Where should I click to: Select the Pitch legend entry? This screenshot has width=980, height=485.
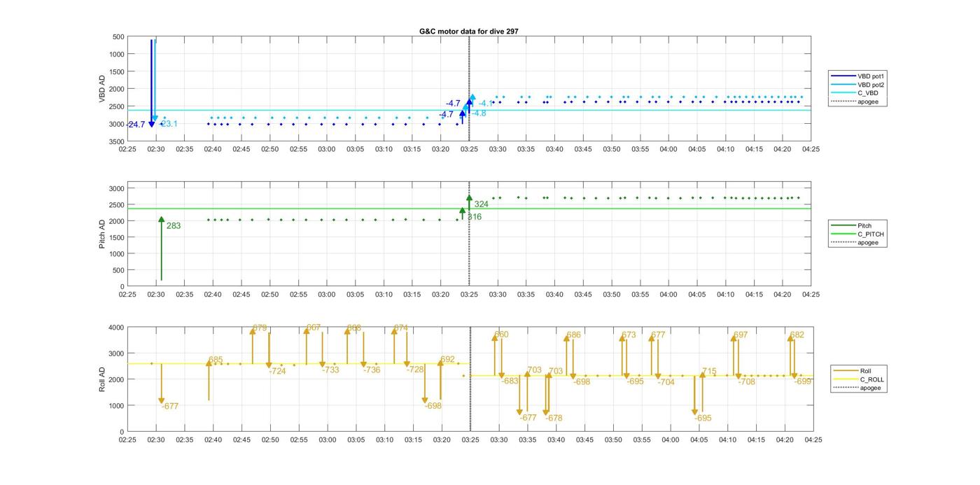pyautogui.click(x=850, y=225)
